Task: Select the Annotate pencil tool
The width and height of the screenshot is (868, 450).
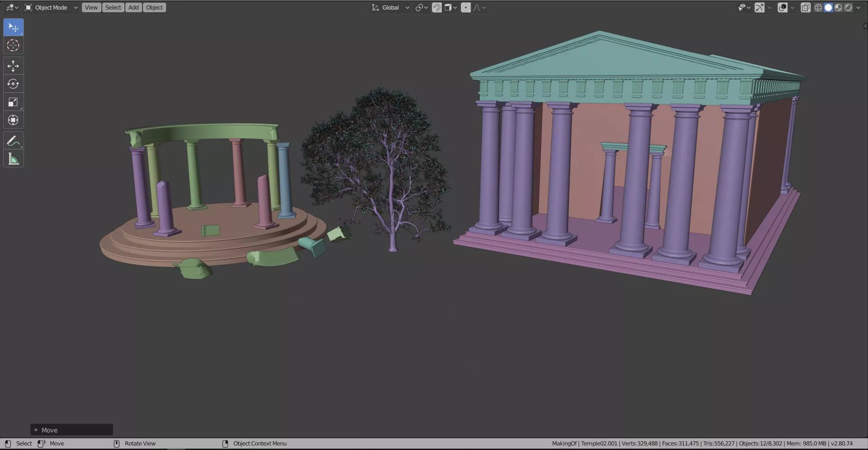Action: point(13,141)
